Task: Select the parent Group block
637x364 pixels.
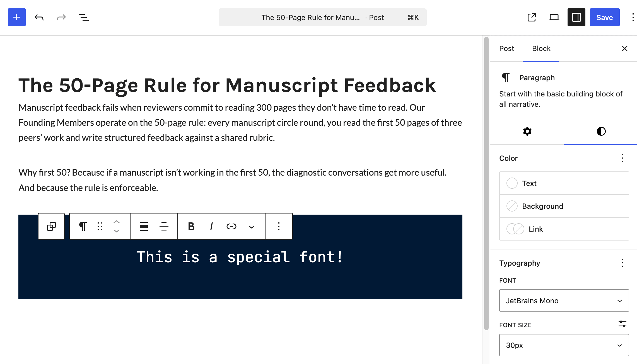Action: [x=51, y=226]
